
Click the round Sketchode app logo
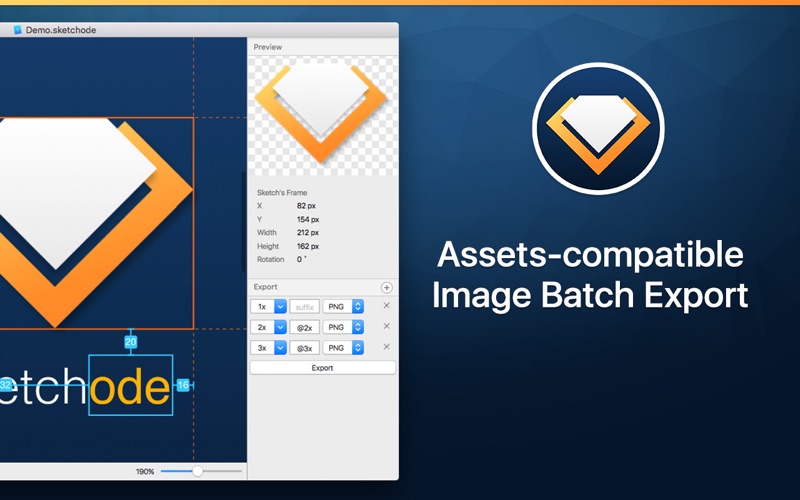[x=598, y=129]
